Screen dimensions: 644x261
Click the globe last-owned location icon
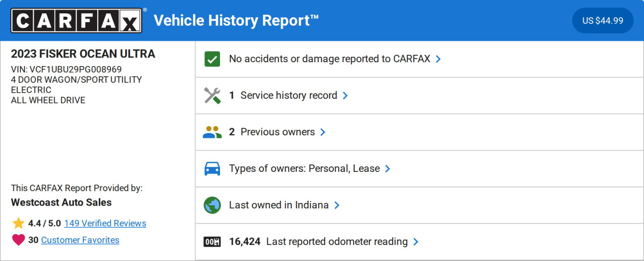pyautogui.click(x=213, y=205)
